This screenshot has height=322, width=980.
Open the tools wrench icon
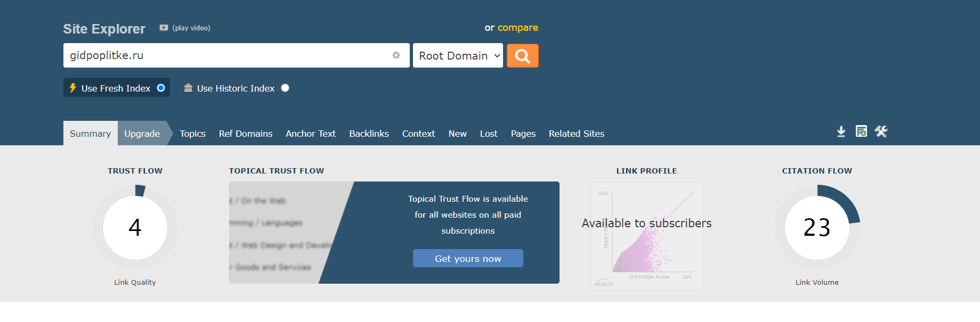point(881,131)
